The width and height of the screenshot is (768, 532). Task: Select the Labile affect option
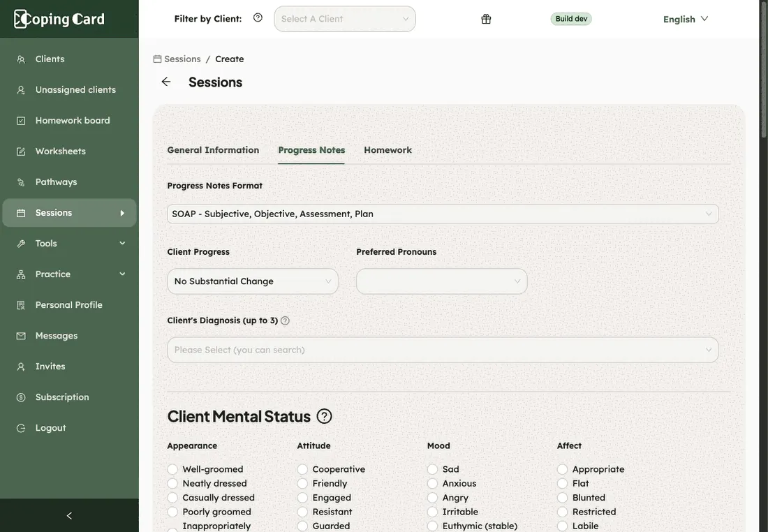coord(562,526)
